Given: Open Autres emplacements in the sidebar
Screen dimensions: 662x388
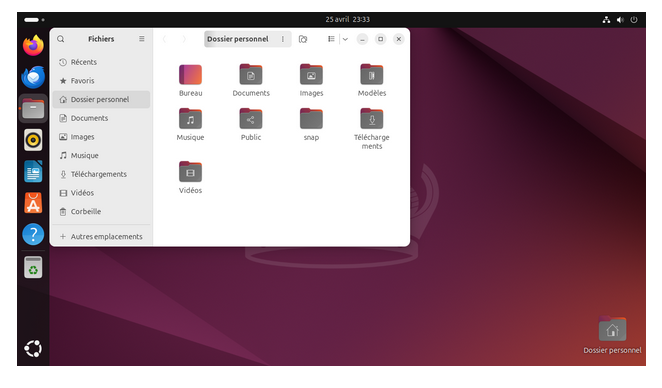Looking at the screenshot, I should 101,236.
